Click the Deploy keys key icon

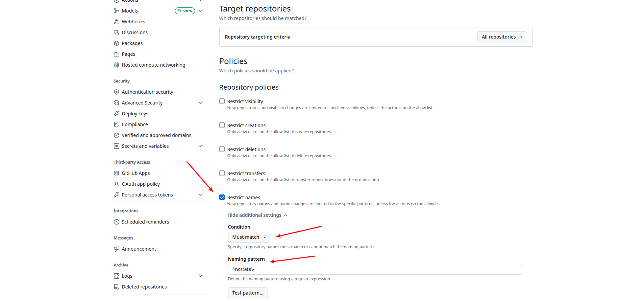point(117,114)
